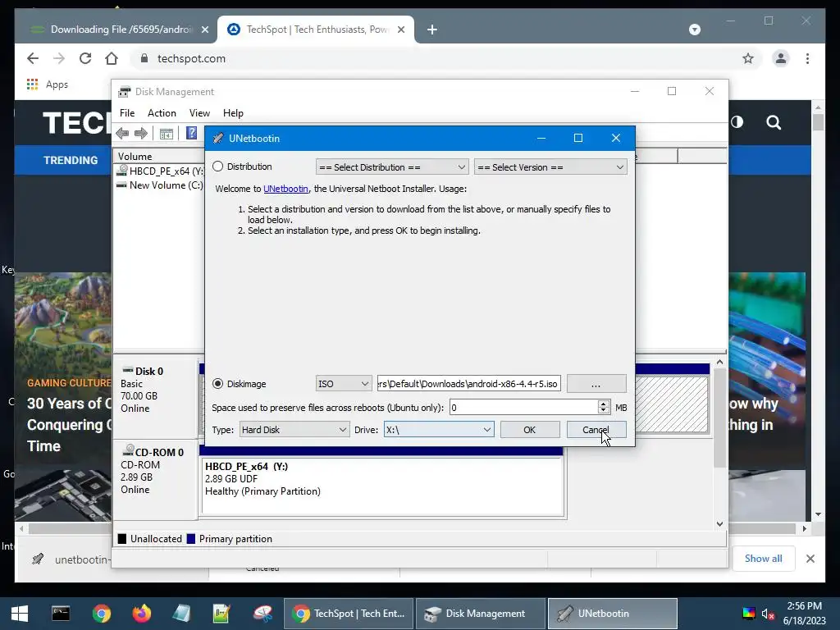Click the Chrome tab search dropdown arrow
The width and height of the screenshot is (840, 630).
click(694, 30)
